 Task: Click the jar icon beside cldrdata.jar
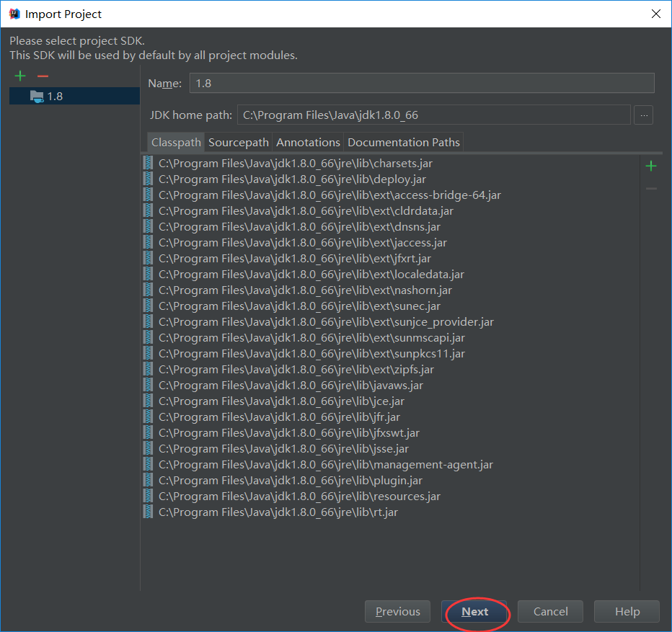(x=149, y=211)
